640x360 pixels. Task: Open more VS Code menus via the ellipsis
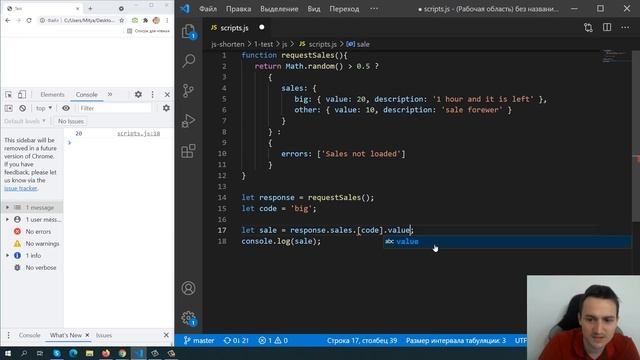[x=374, y=9]
